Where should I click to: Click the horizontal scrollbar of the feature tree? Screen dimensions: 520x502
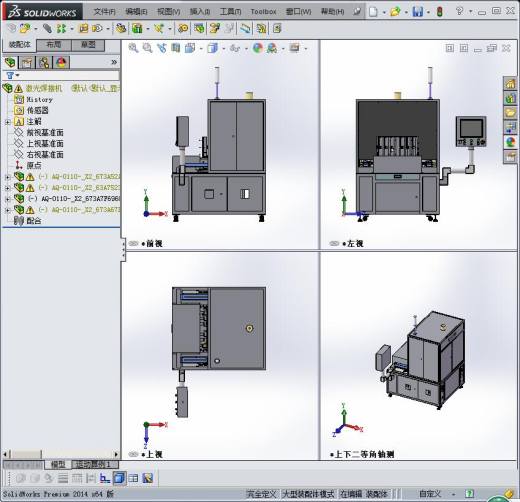[61, 454]
